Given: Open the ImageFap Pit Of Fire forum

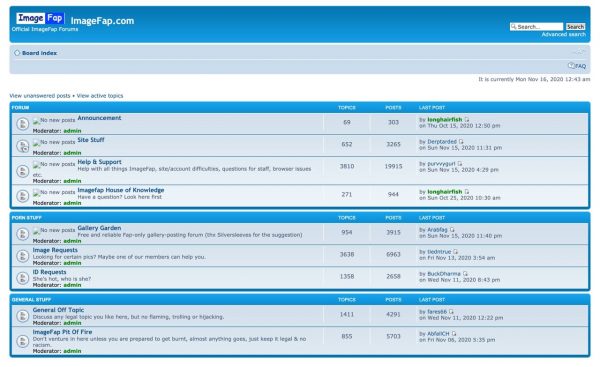Looking at the screenshot, I should (x=62, y=332).
